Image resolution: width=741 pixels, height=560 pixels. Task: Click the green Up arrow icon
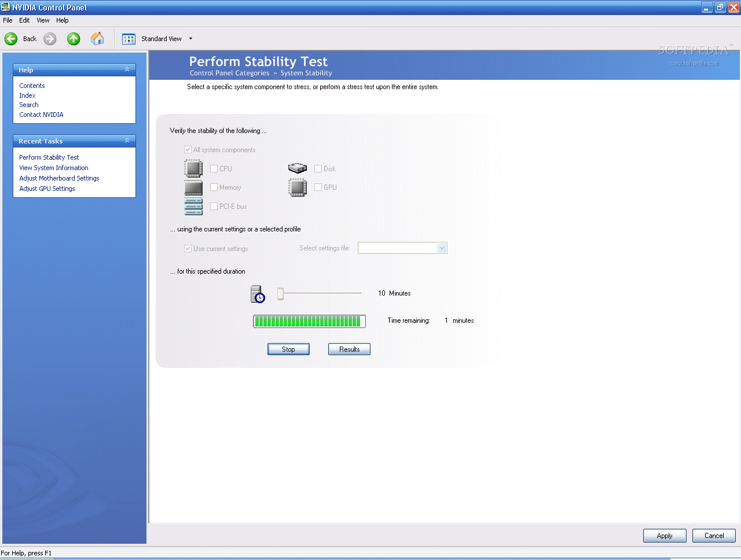[x=74, y=39]
